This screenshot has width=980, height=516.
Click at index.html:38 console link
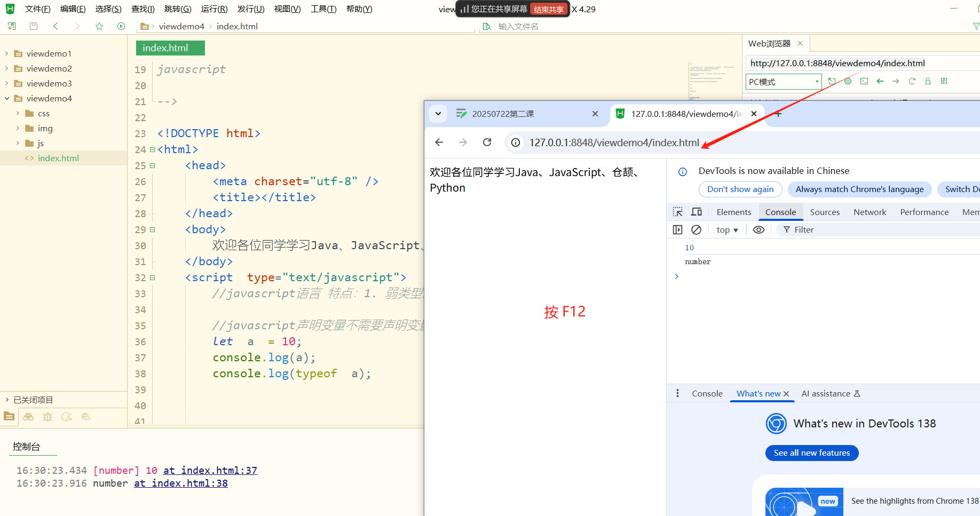coord(181,483)
